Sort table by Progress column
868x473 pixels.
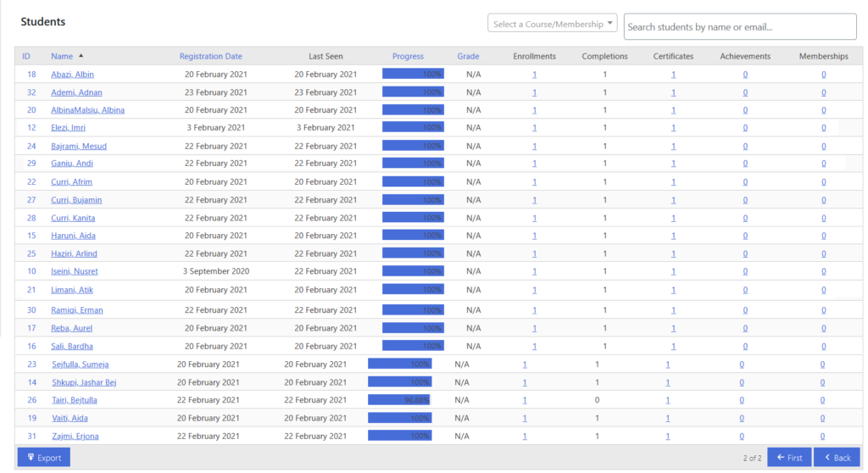[x=408, y=57]
